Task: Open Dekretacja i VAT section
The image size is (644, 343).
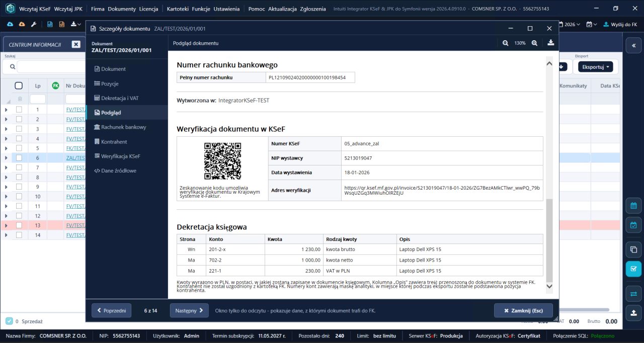Action: (127, 98)
